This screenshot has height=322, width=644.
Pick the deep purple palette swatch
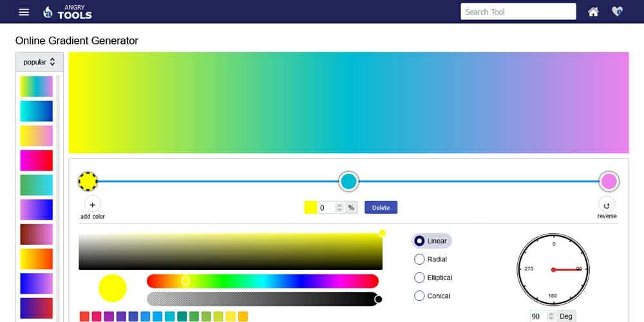[121, 316]
